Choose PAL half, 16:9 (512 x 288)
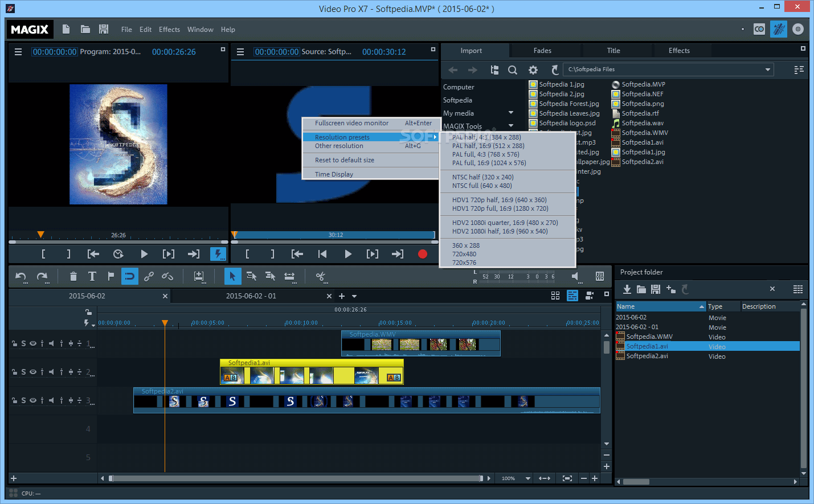The width and height of the screenshot is (814, 504). (488, 146)
